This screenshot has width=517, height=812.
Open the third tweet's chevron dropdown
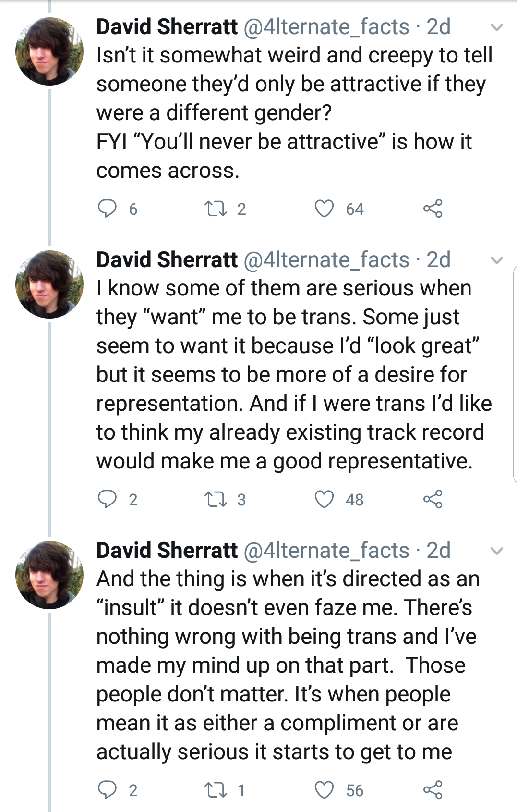(496, 551)
